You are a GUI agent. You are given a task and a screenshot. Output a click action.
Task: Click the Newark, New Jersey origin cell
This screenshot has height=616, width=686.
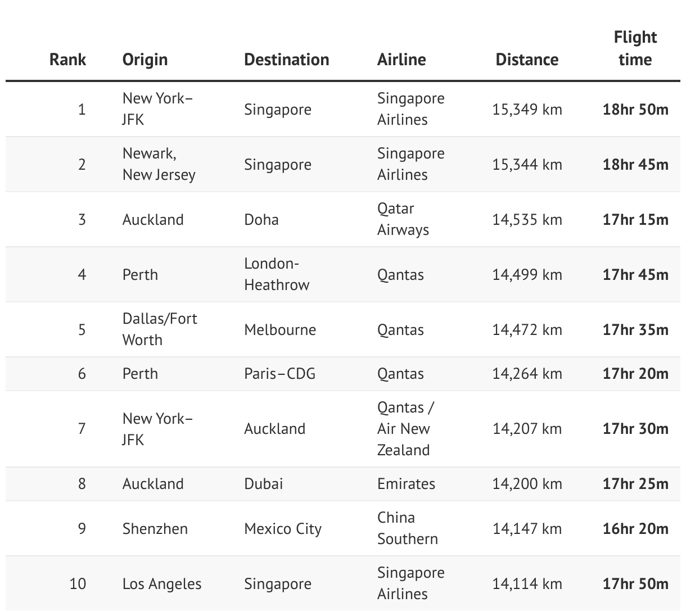tap(159, 164)
